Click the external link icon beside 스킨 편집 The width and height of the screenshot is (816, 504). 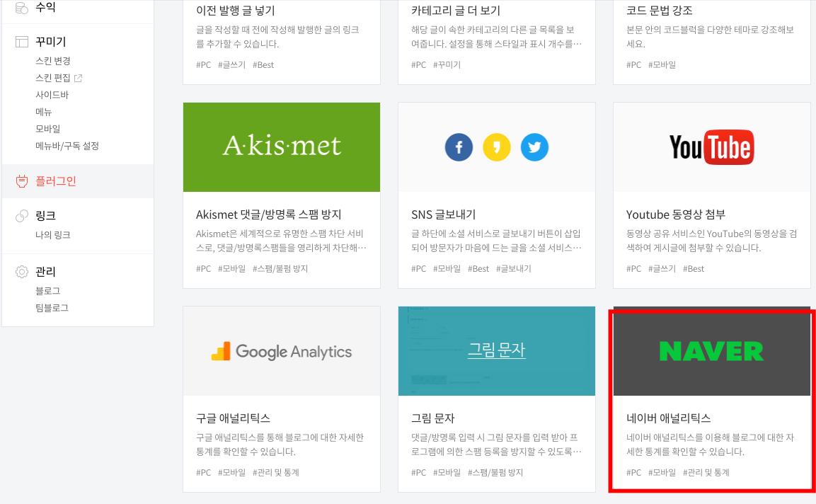[78, 78]
